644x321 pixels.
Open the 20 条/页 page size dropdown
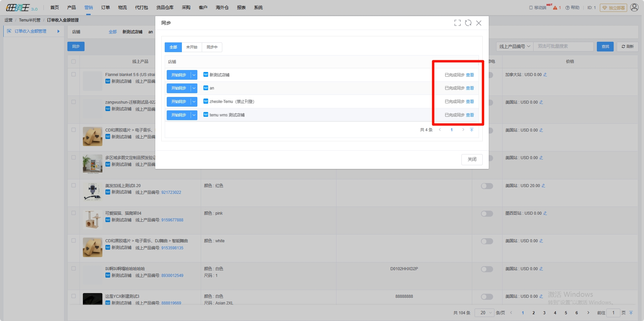tap(484, 313)
